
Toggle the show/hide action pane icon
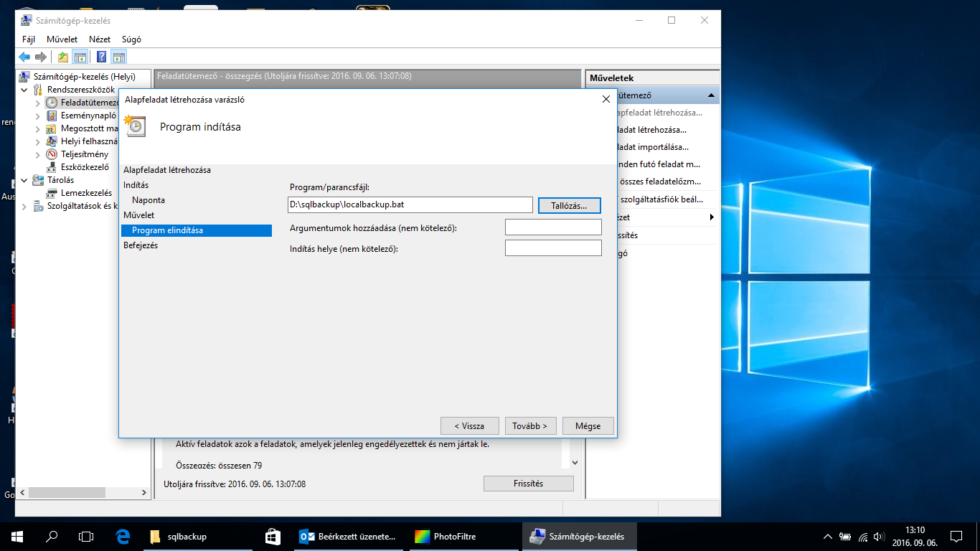pos(119,57)
